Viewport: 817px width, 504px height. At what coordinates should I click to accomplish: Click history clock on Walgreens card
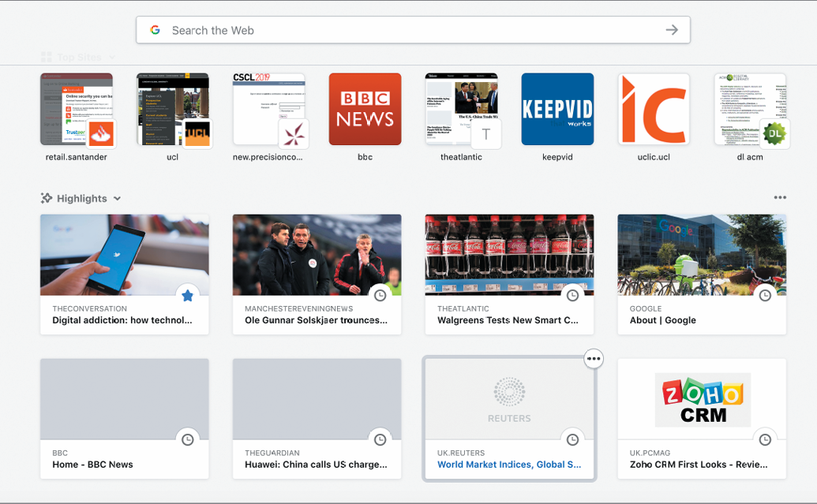(572, 296)
